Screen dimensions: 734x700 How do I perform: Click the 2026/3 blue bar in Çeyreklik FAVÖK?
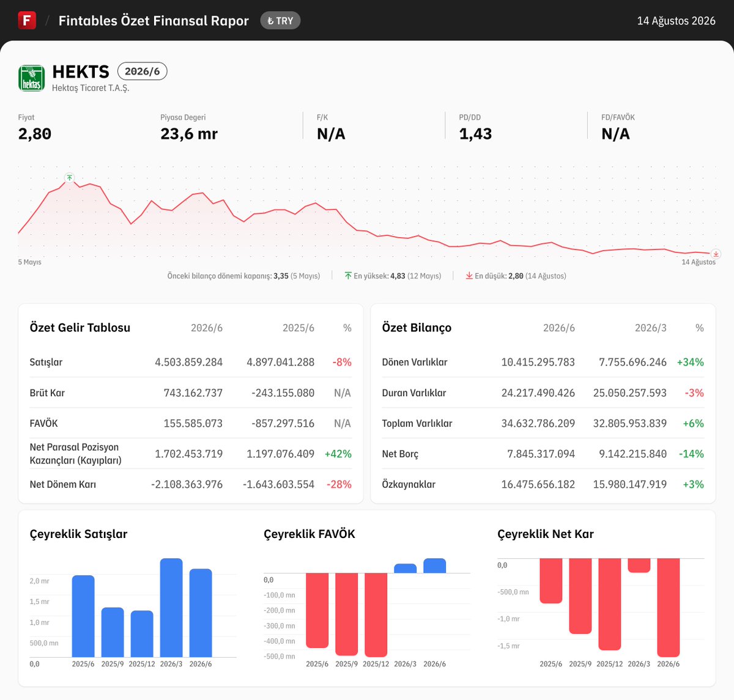pos(406,569)
